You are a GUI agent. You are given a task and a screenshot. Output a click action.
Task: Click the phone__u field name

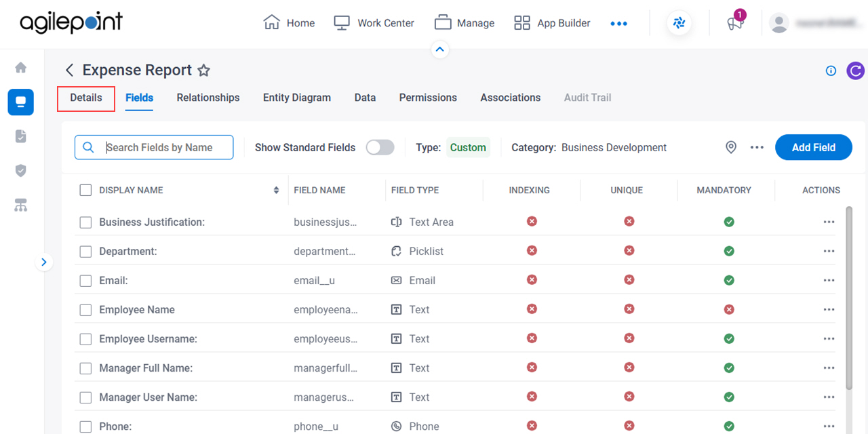click(316, 426)
